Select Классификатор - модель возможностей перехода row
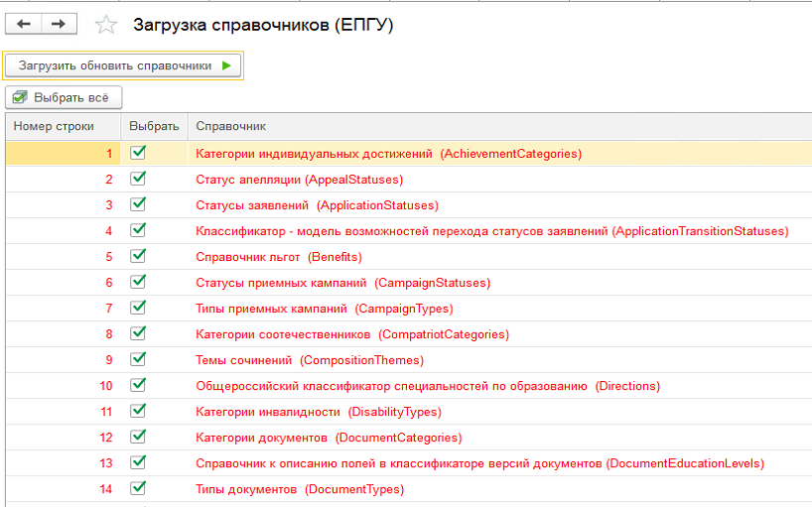The image size is (812, 507). click(492, 231)
